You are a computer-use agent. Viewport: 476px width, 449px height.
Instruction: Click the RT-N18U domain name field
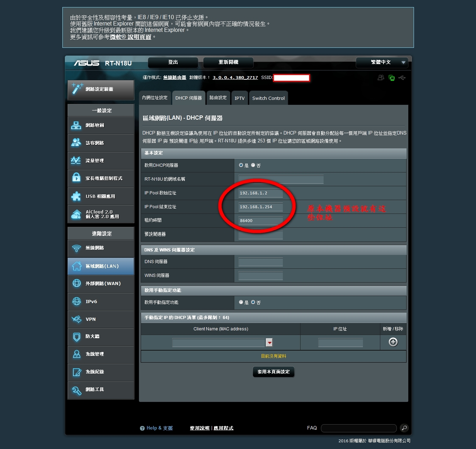[281, 179]
